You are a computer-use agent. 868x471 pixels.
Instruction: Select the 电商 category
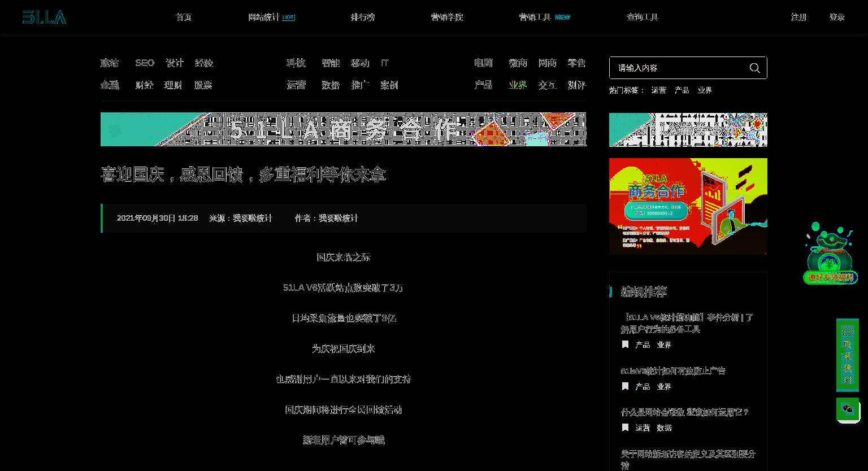(x=484, y=63)
